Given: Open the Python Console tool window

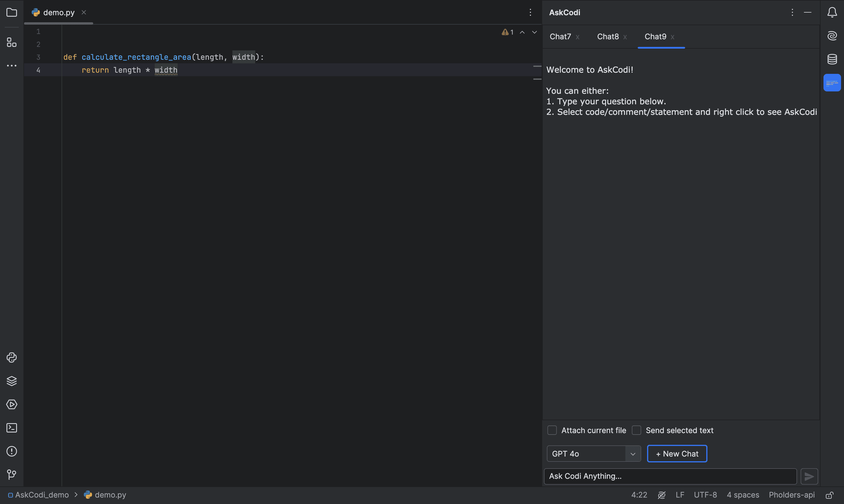Looking at the screenshot, I should click(11, 357).
